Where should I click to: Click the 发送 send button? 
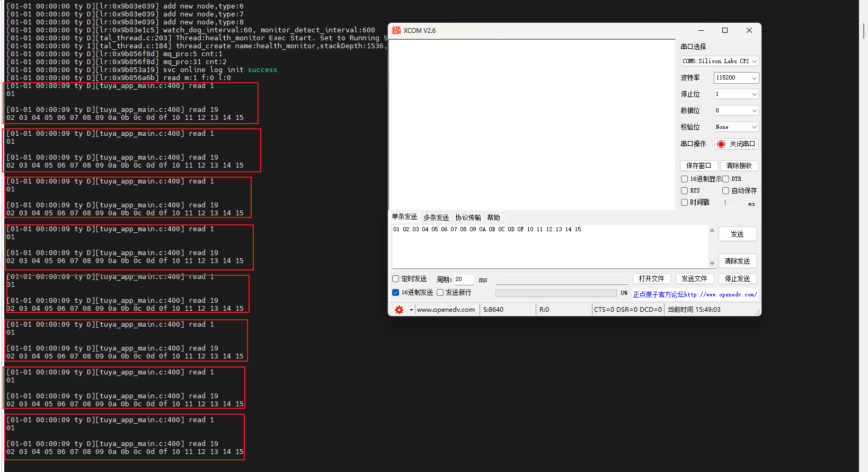738,234
